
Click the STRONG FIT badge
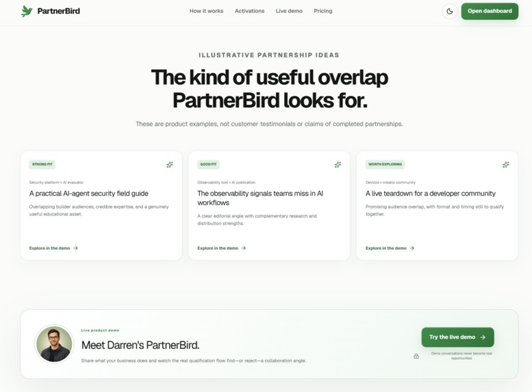tap(42, 164)
